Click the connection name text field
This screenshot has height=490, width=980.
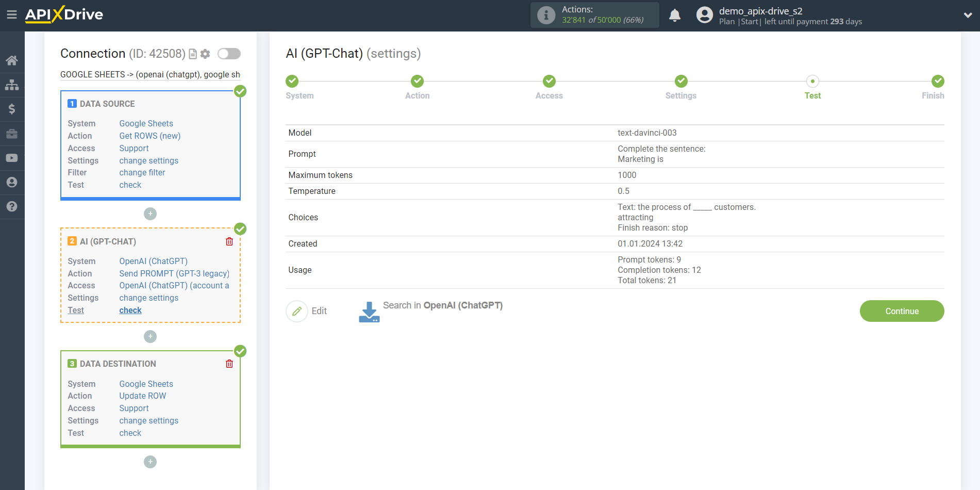pyautogui.click(x=151, y=74)
